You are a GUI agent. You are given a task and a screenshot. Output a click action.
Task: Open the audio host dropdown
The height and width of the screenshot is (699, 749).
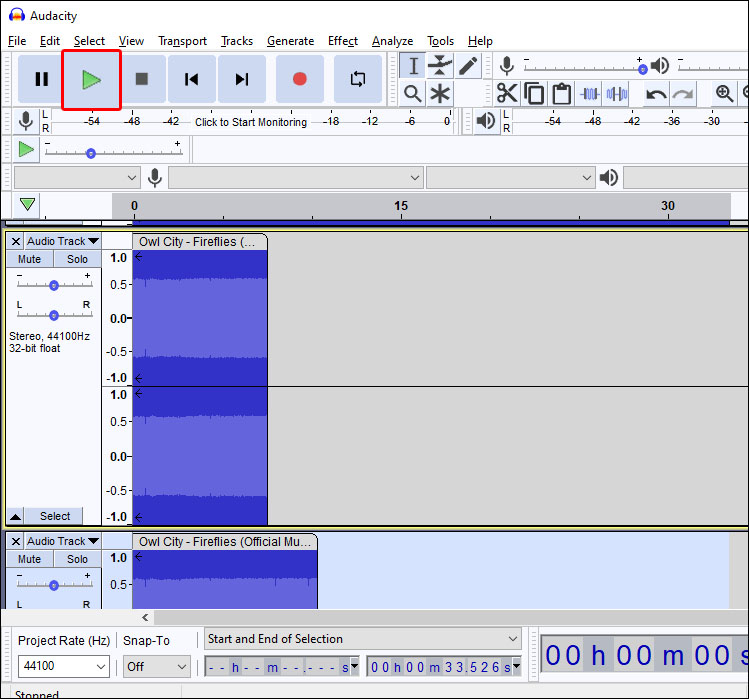[77, 178]
